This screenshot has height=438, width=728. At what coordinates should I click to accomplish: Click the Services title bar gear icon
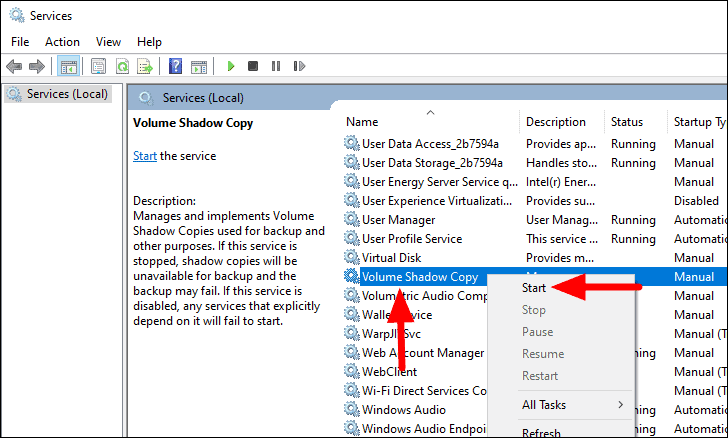[x=17, y=15]
